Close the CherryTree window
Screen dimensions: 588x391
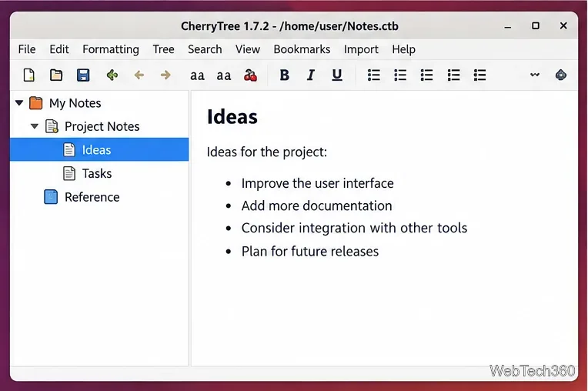coord(563,26)
